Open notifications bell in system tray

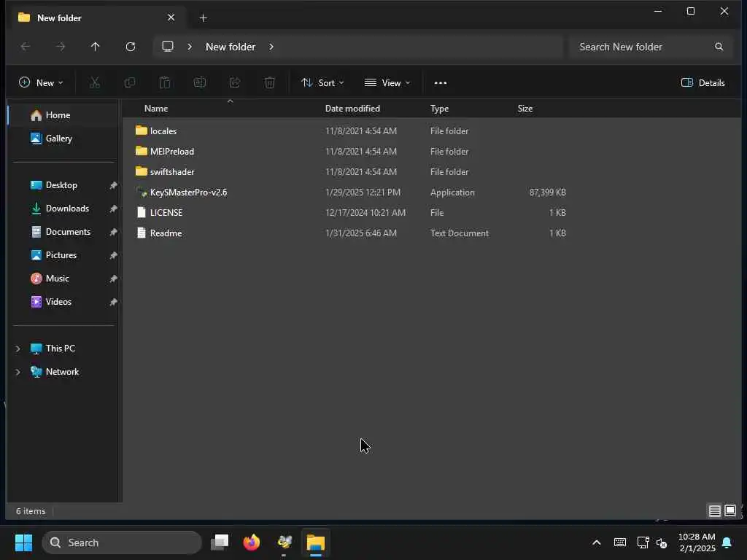727,542
